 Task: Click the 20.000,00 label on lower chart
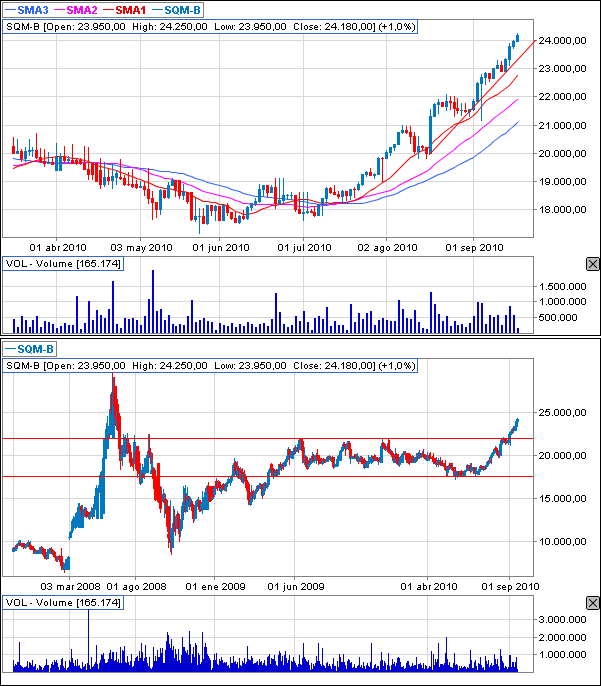(562, 455)
